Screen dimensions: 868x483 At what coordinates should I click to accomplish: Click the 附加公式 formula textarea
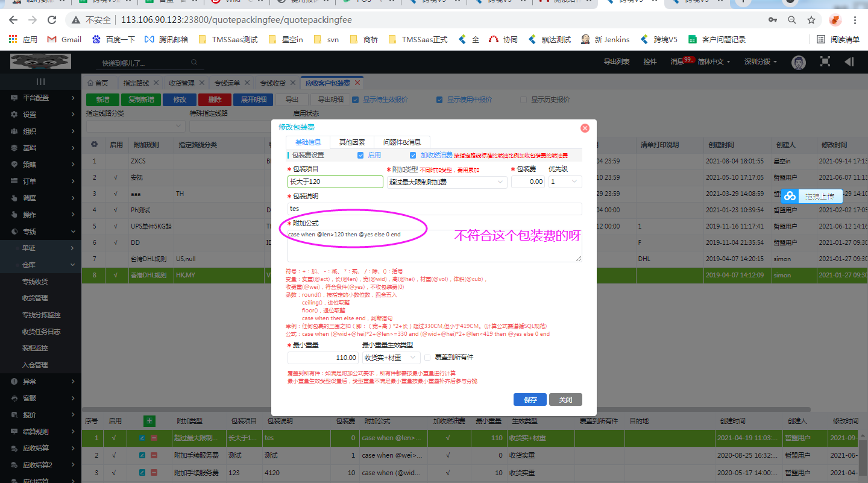click(435, 245)
